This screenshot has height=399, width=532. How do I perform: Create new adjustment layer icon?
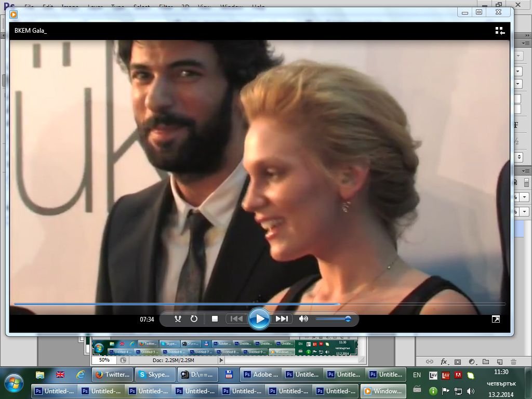472,362
